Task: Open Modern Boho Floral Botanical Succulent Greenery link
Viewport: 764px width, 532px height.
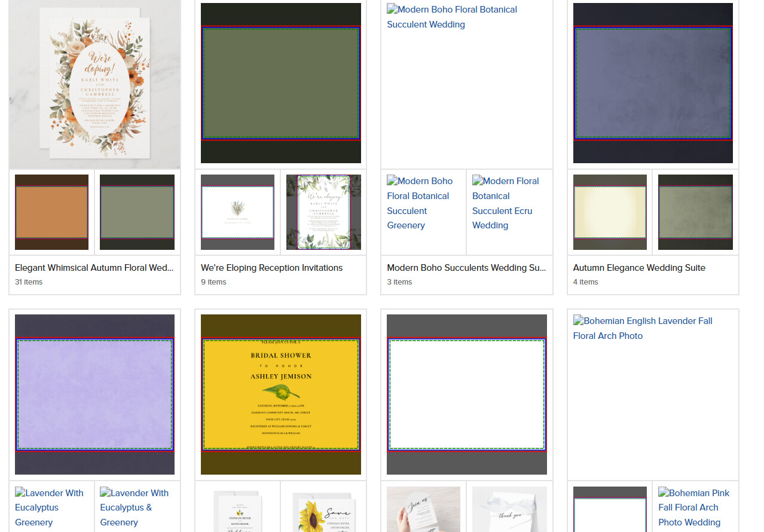Action: 420,203
